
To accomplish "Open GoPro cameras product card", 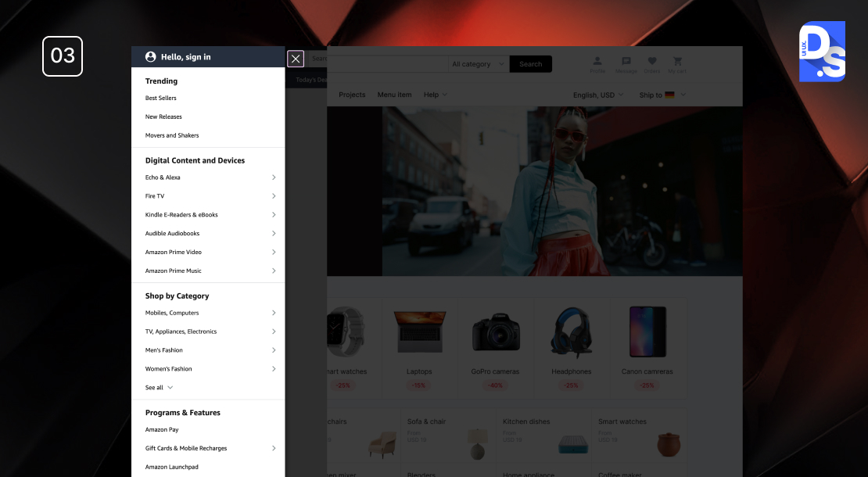I will pos(496,349).
